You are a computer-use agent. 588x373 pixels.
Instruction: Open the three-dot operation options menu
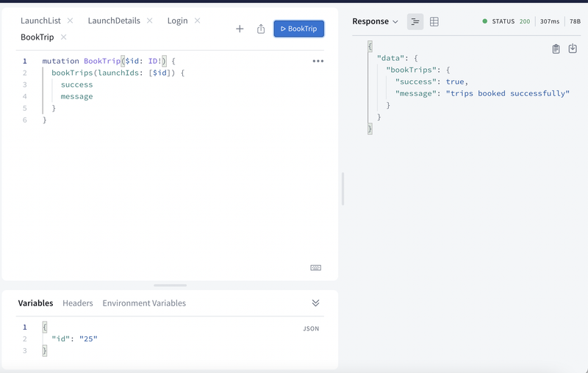[x=318, y=61]
